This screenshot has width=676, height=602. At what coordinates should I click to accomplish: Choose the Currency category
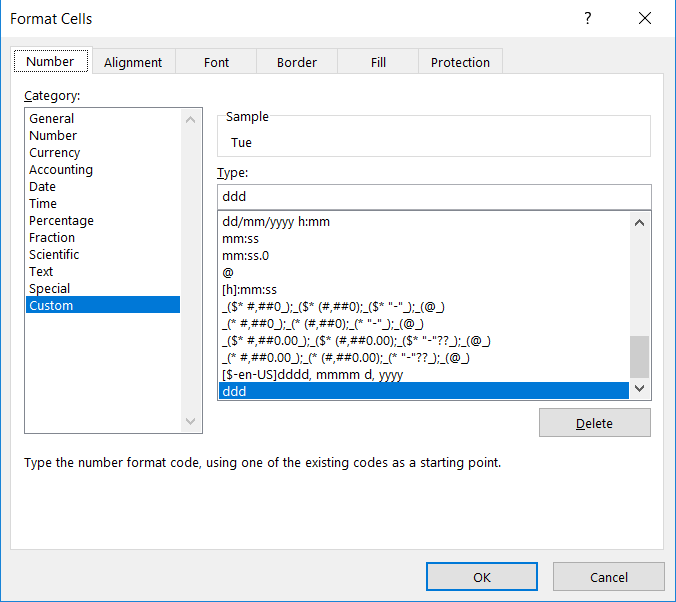[54, 153]
